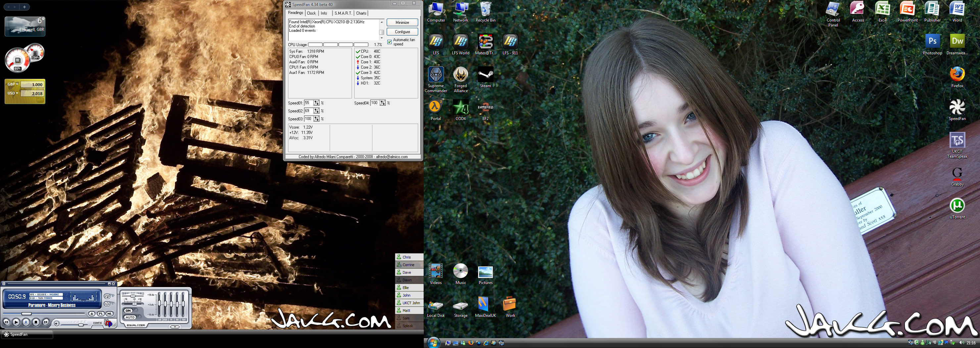
Task: Switch to the Clock tab in SpeedFan
Action: pos(311,13)
